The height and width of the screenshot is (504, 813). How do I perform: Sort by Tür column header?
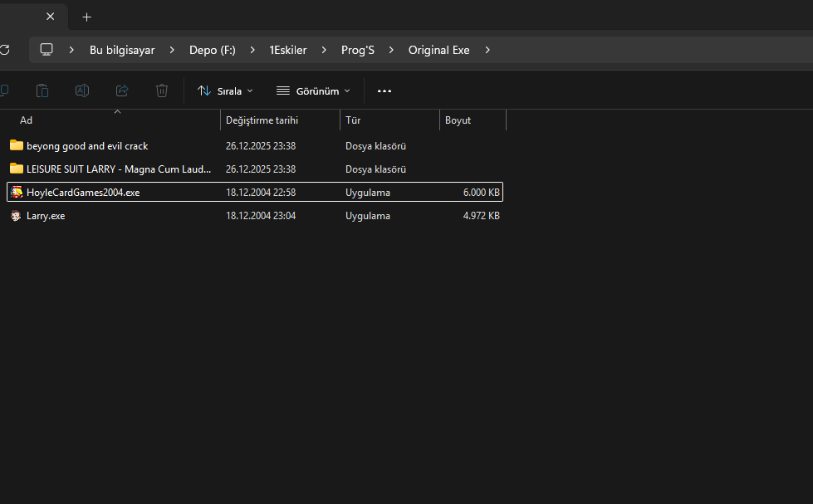pyautogui.click(x=353, y=120)
